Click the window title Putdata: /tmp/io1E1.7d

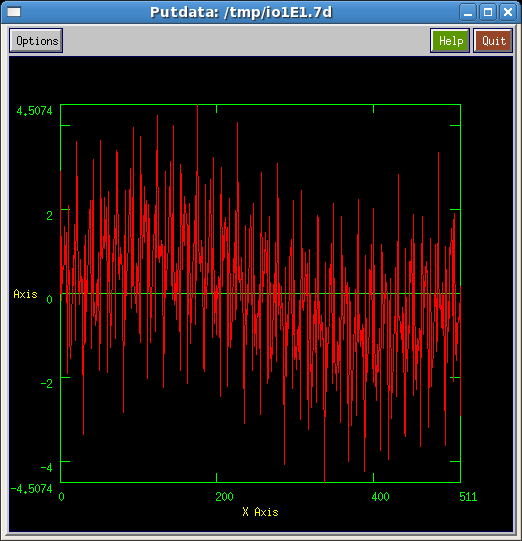[x=241, y=12]
